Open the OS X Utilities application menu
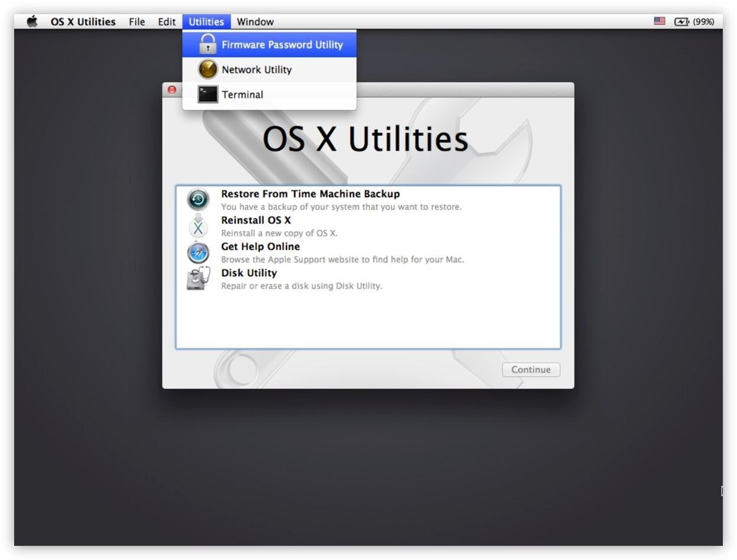This screenshot has width=737, height=560. [83, 22]
